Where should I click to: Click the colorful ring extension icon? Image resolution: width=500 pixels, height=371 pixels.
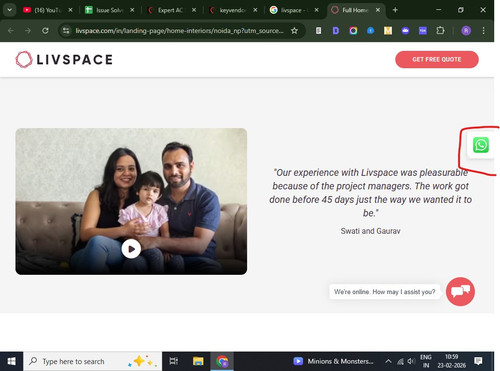pos(353,31)
